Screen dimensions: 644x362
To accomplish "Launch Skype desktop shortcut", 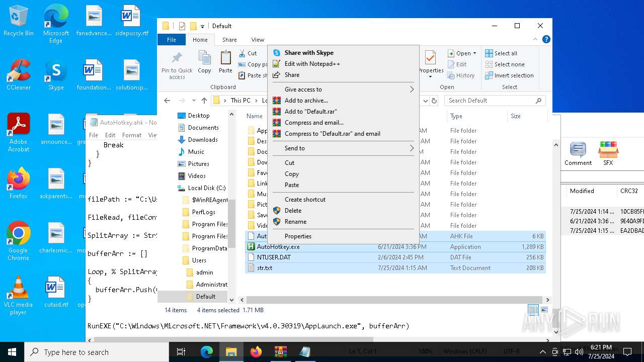I will pos(56,75).
